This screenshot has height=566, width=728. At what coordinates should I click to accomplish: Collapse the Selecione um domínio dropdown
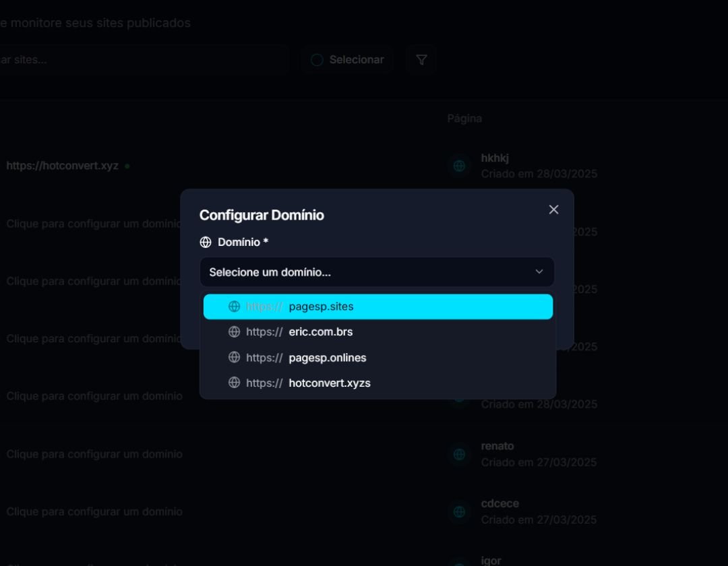pos(376,272)
